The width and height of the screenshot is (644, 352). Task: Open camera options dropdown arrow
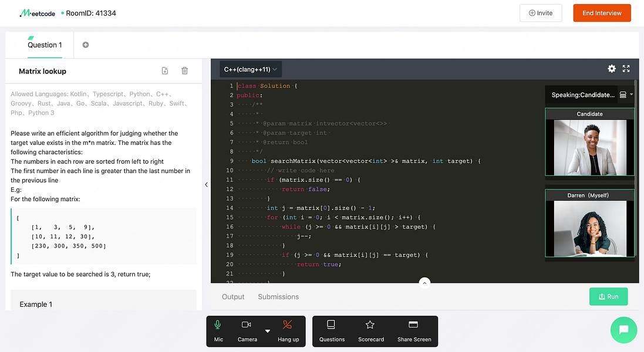click(267, 331)
